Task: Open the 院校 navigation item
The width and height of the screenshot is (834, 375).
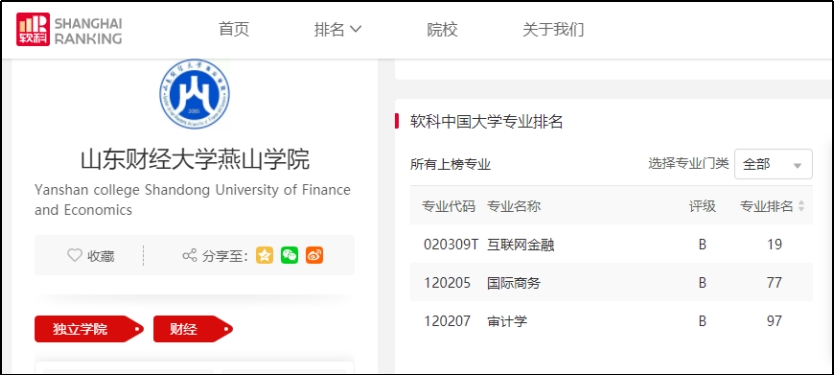Action: click(x=442, y=30)
